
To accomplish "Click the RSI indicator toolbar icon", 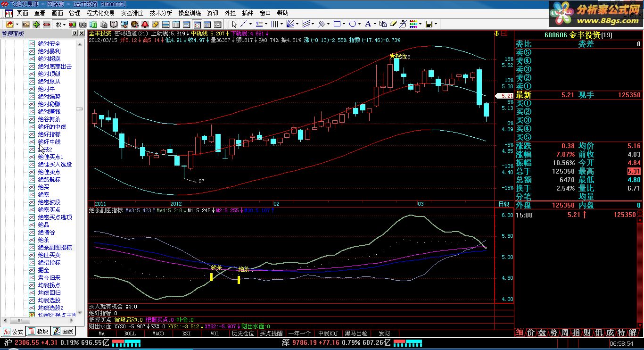I will [25, 24].
